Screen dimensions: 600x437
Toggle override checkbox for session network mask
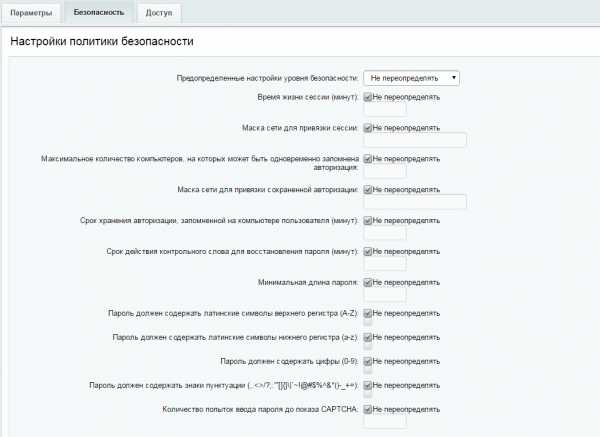369,128
